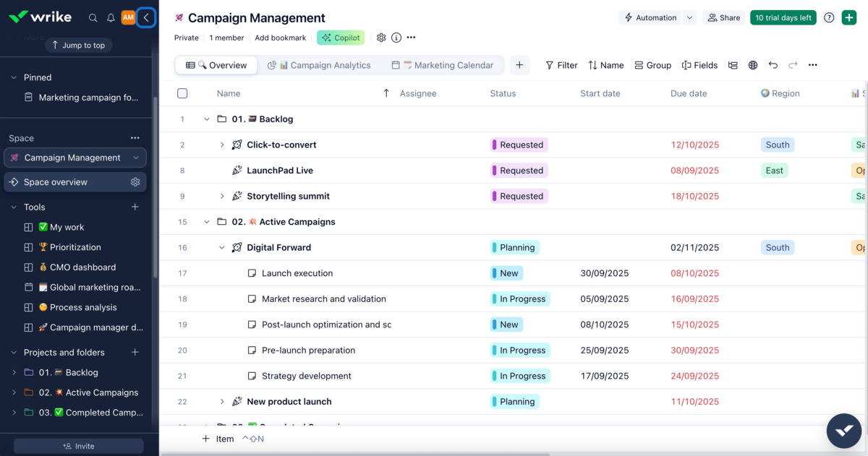Click the Group icon in the toolbar
Viewport: 868px width, 456px height.
click(652, 65)
